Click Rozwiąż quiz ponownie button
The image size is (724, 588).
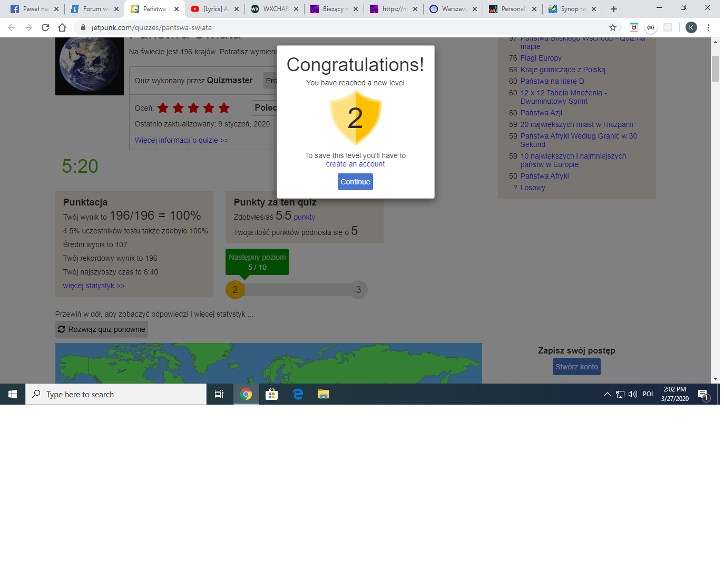click(x=102, y=329)
